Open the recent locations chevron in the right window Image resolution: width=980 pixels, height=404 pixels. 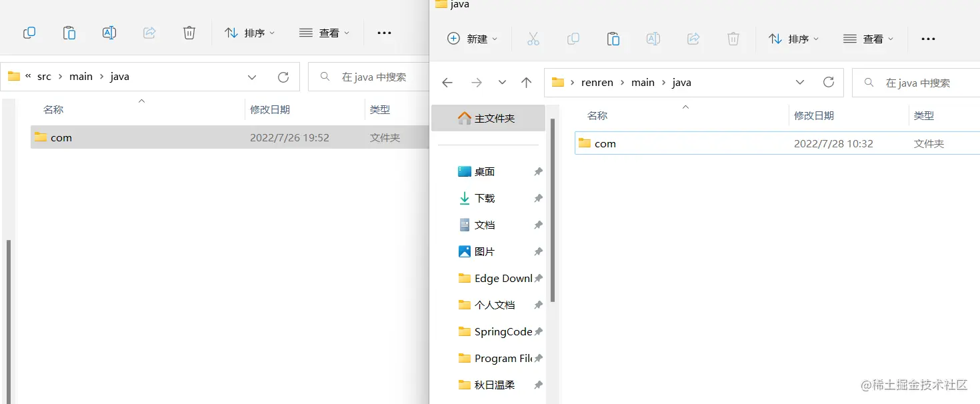(502, 83)
